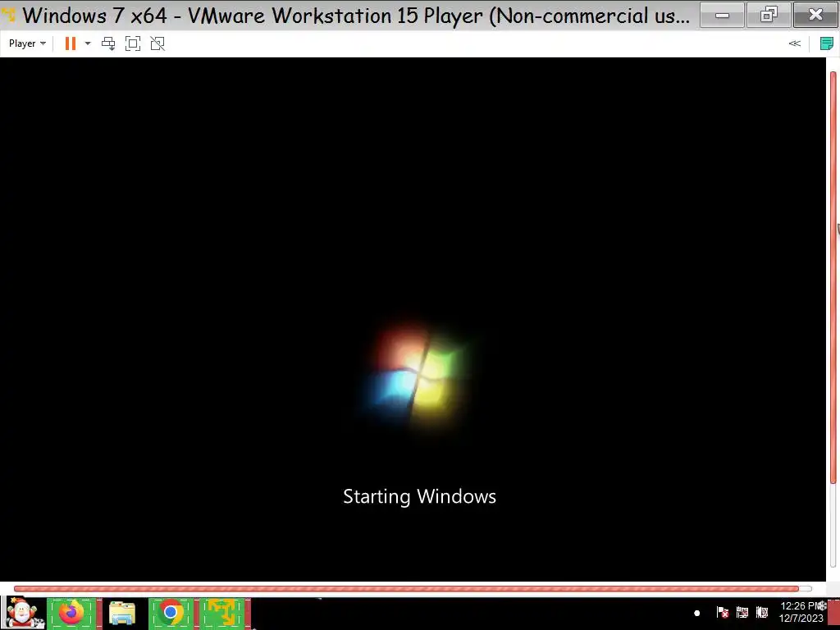Viewport: 840px width, 630px height.
Task: Open the clock showing 12:26 PM
Action: (801, 612)
